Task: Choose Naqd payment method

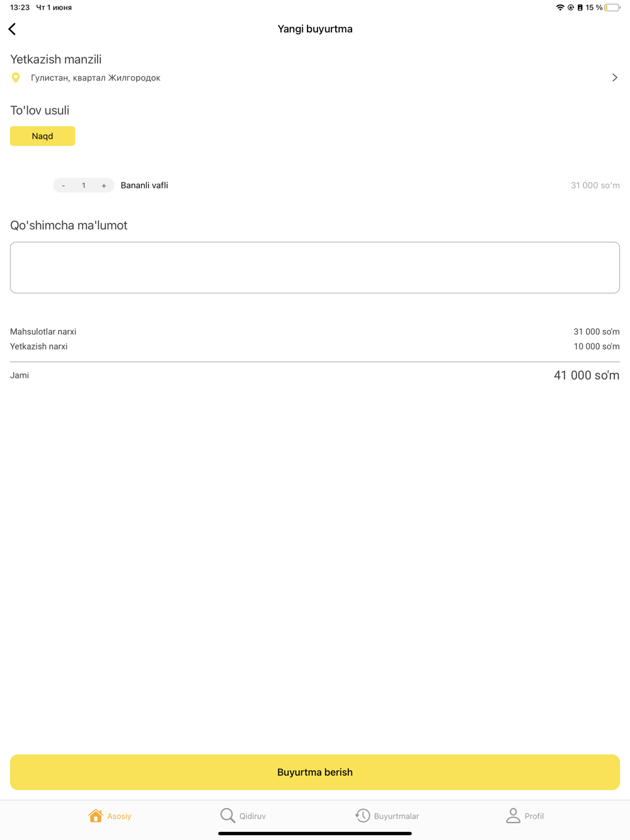Action: (42, 136)
